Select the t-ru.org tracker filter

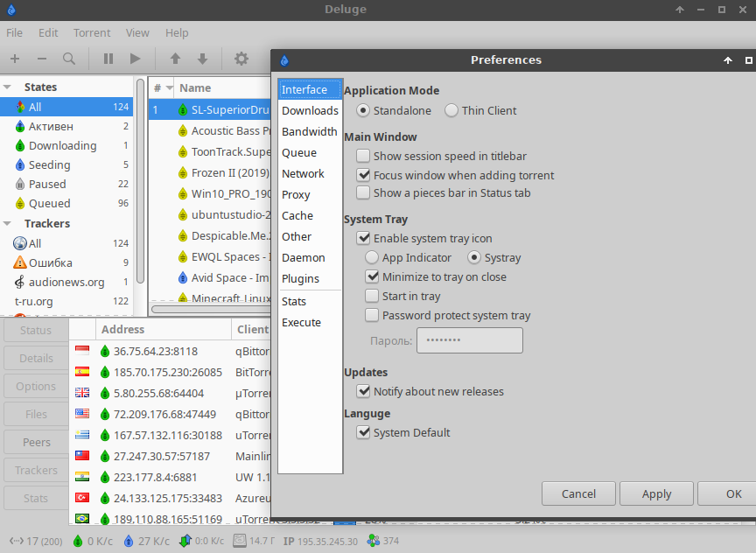(x=67, y=301)
